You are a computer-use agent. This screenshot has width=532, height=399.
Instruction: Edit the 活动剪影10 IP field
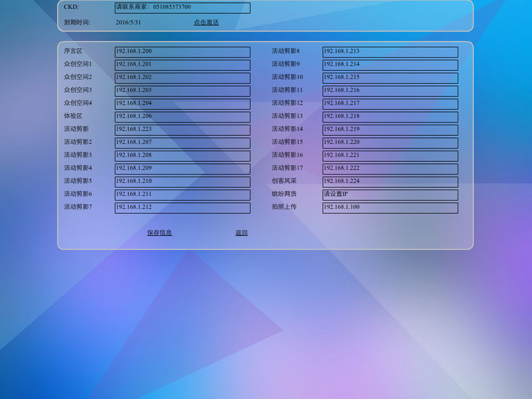click(x=390, y=78)
